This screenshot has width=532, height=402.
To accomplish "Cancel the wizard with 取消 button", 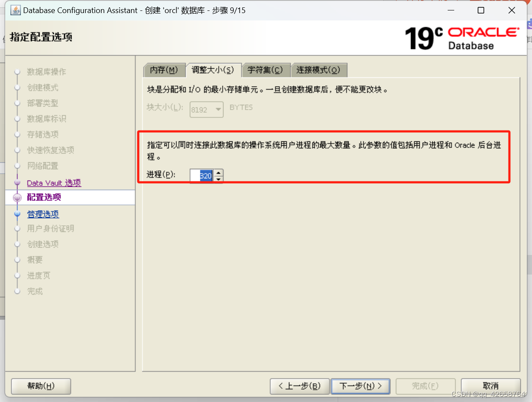I will click(x=491, y=386).
